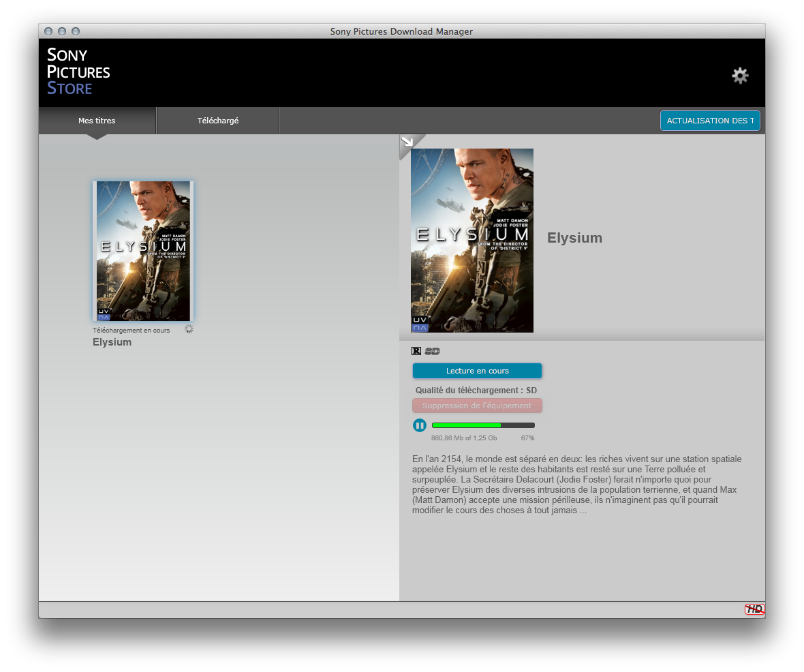Switch to the Mes titres tab
This screenshot has height=672, width=804.
pos(97,121)
